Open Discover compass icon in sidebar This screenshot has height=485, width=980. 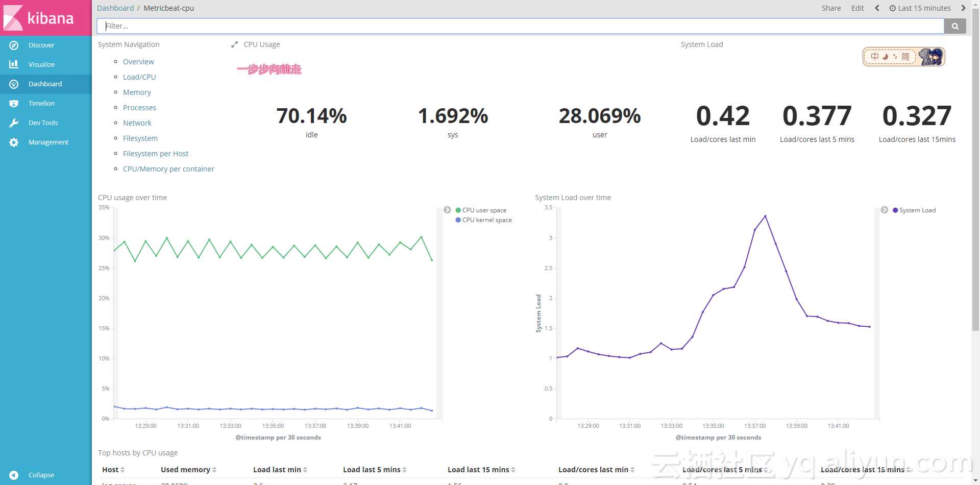pos(14,45)
